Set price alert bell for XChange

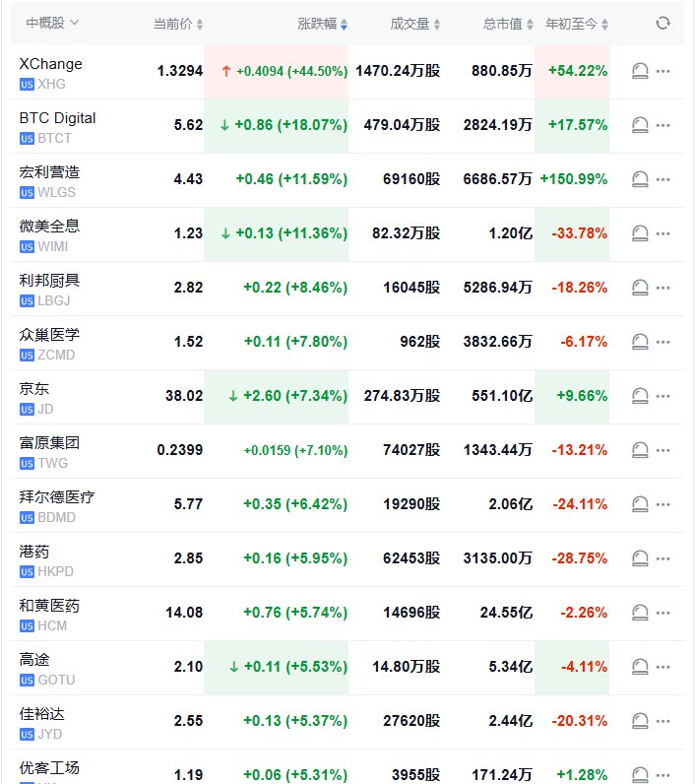(640, 71)
